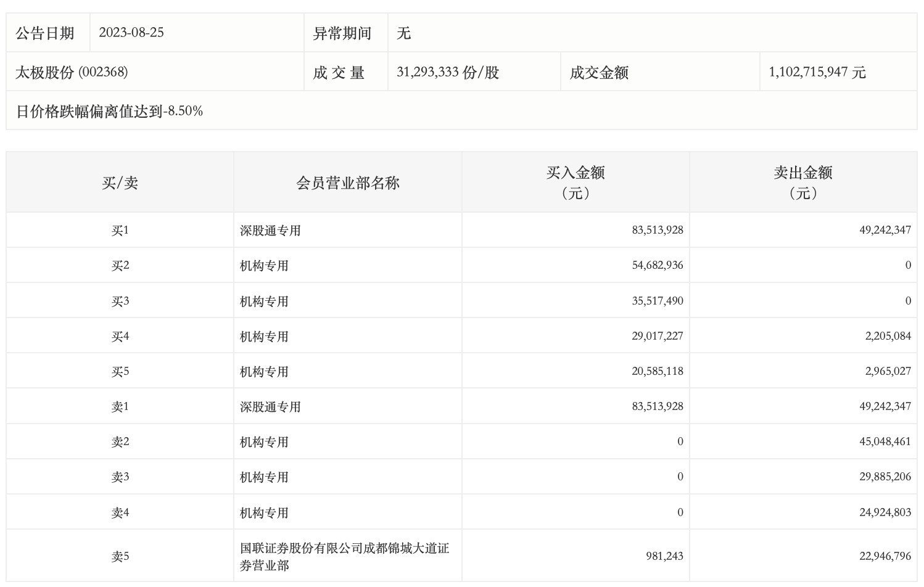Select the 卖3 row label

coord(120,477)
